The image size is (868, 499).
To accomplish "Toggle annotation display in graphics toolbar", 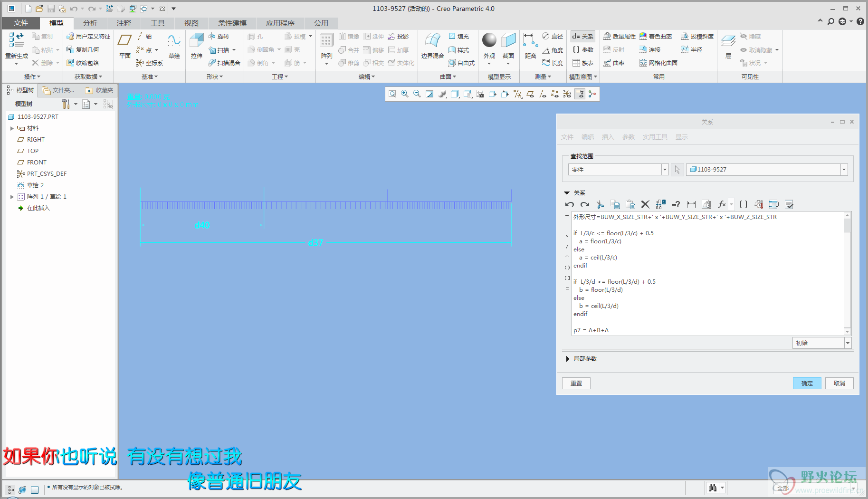I will 580,94.
